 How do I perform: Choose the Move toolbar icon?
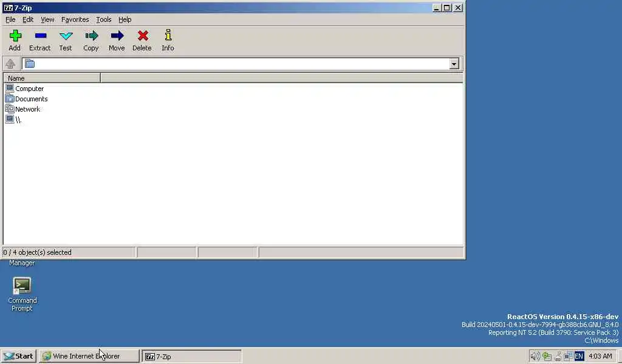tap(117, 36)
